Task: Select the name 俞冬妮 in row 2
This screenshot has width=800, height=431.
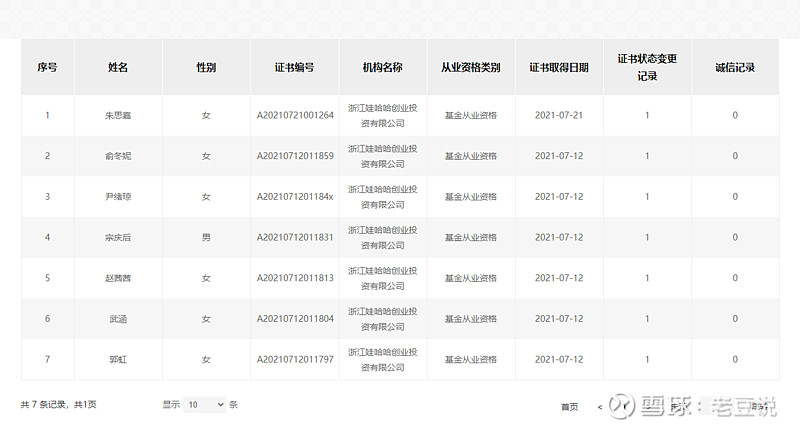Action: point(118,156)
